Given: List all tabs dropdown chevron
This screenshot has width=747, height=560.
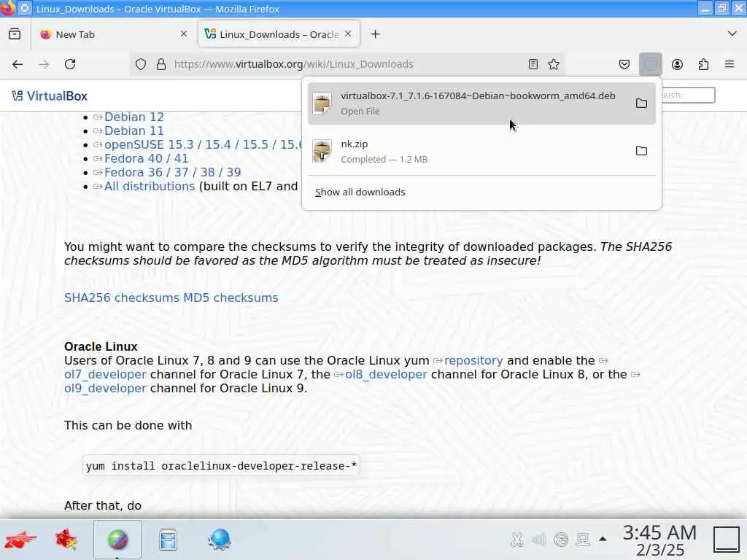Looking at the screenshot, I should [x=732, y=34].
